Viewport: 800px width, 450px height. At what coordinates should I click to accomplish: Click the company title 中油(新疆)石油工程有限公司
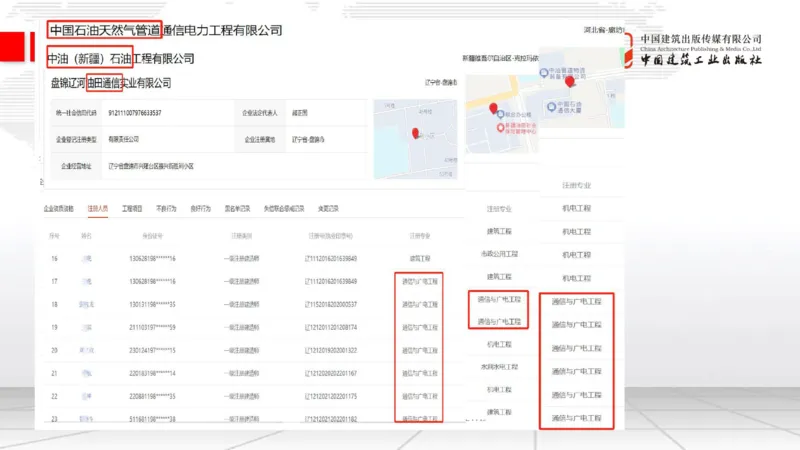click(121, 59)
